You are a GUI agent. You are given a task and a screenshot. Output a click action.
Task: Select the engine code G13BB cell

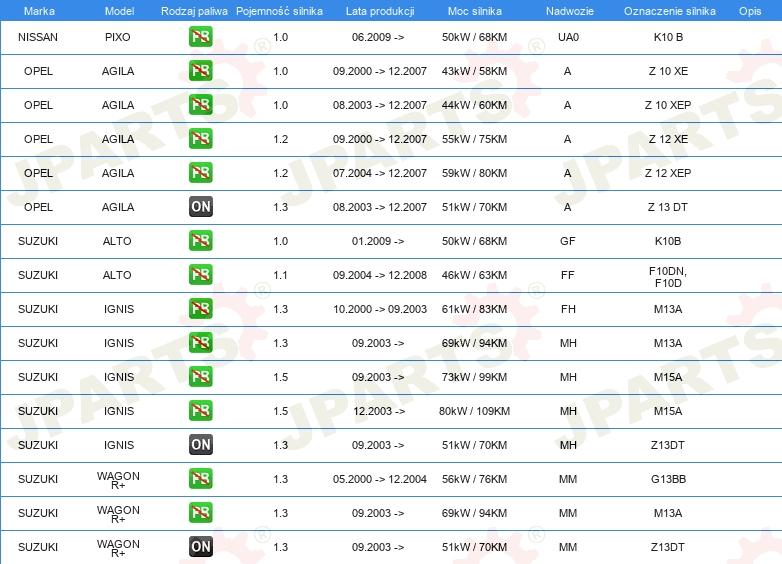coord(668,478)
